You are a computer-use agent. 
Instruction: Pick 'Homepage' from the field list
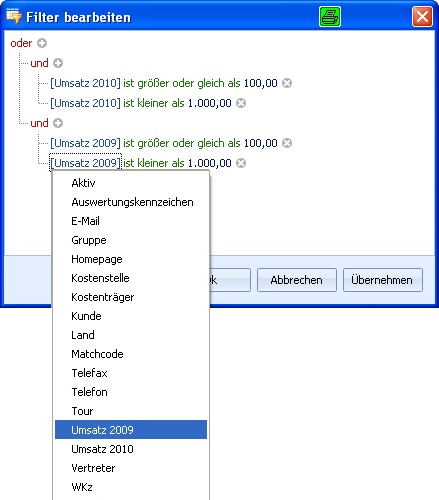pos(131,259)
